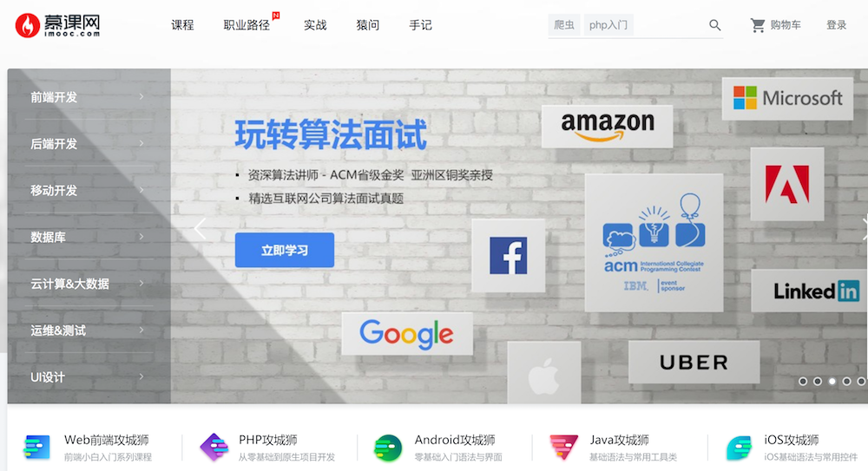Screen dimensions: 868x471
Task: Open the 课程 navigation menu item
Action: (x=182, y=25)
